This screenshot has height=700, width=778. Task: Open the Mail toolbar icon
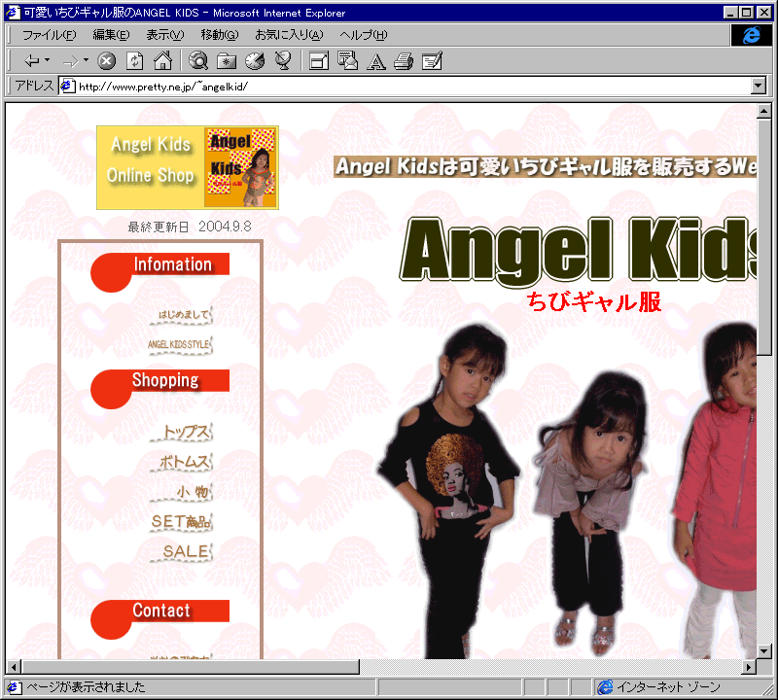point(348,61)
